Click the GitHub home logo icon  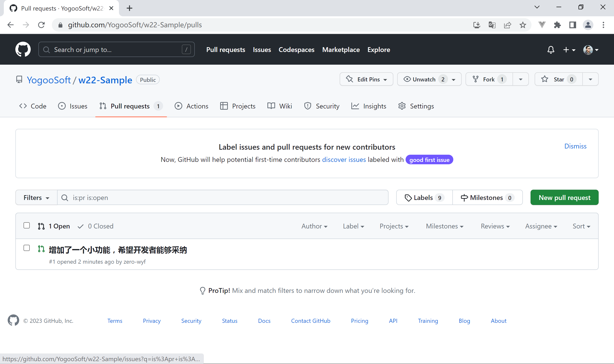coord(23,49)
